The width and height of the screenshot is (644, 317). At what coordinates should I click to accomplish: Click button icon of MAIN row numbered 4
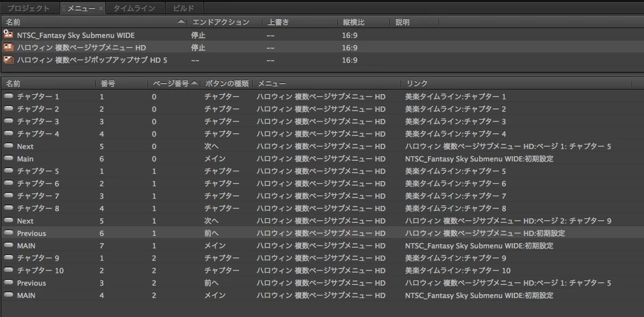(x=9, y=295)
